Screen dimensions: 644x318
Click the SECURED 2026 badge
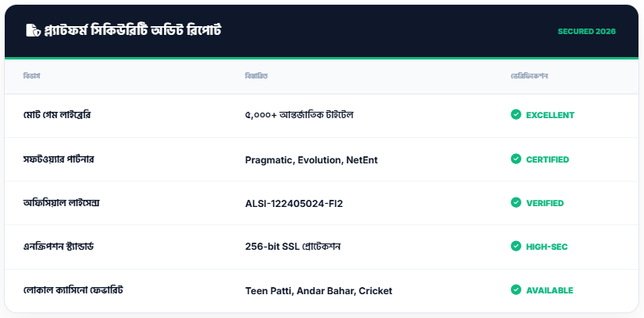tap(586, 32)
